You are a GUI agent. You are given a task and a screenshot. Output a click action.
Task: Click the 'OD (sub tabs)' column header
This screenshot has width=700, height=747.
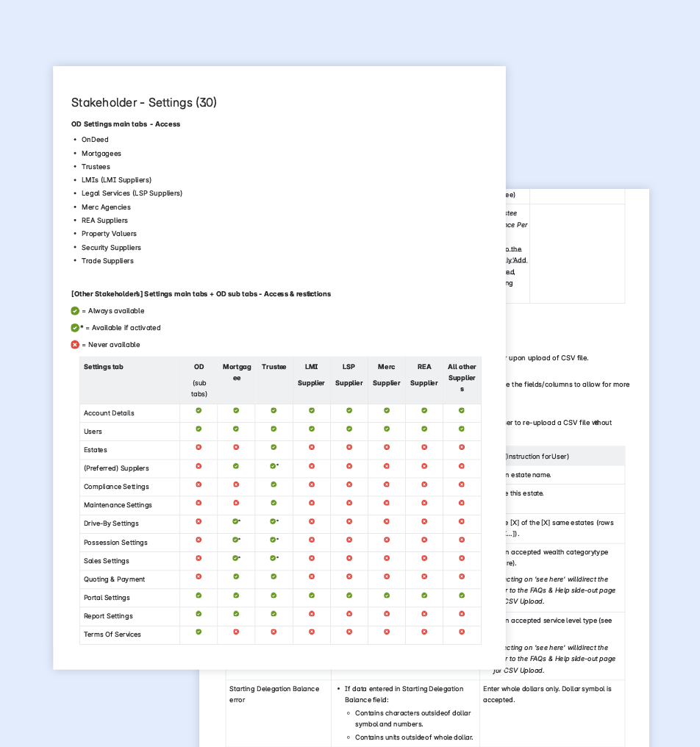199,380
